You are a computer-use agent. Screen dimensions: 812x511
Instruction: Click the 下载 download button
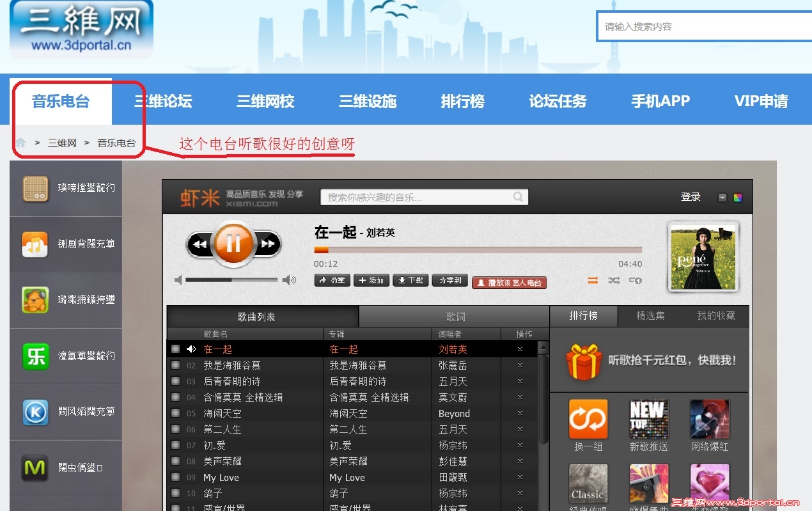tap(410, 280)
